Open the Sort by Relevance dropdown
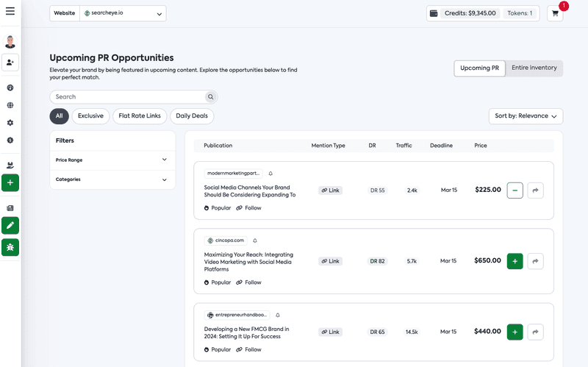Screen dimensions: 588x367 click(526, 116)
